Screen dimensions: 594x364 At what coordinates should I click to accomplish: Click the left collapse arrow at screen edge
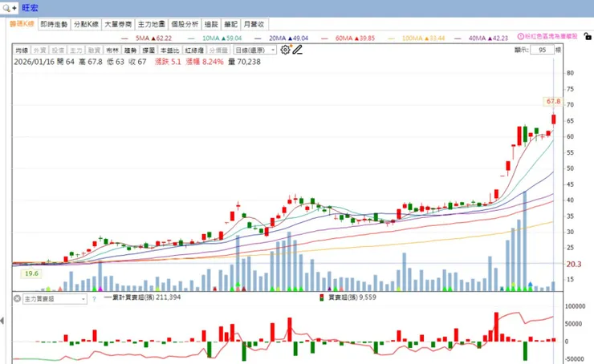pyautogui.click(x=2, y=321)
